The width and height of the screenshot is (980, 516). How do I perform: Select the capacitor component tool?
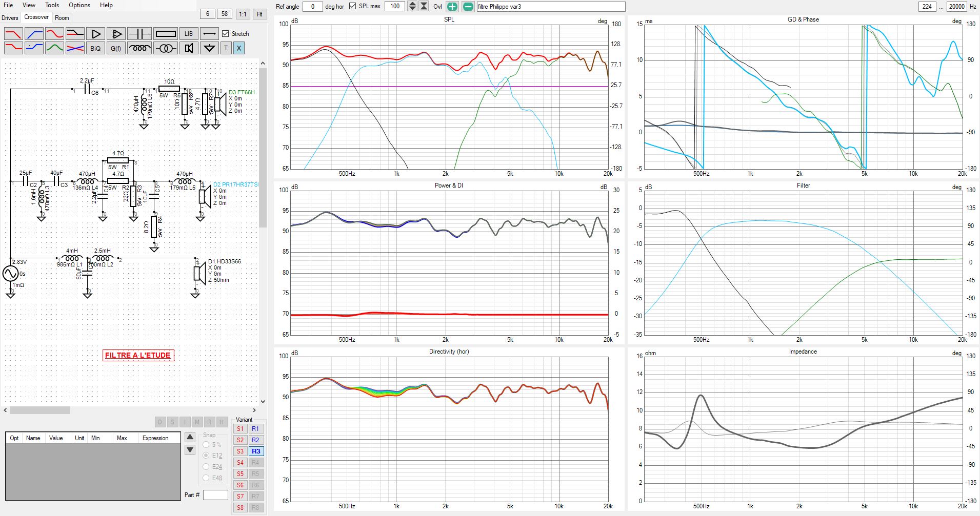(x=139, y=34)
